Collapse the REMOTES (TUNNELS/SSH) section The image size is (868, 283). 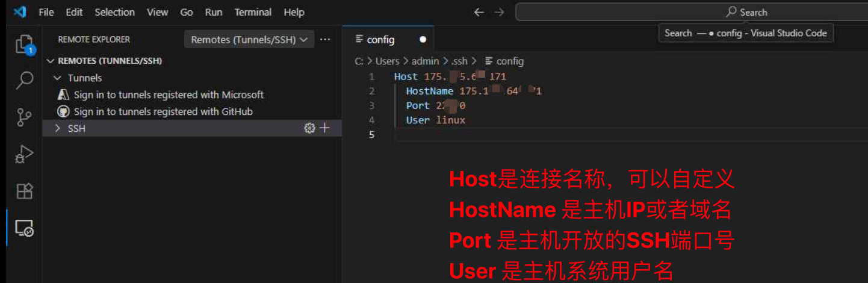pos(51,61)
